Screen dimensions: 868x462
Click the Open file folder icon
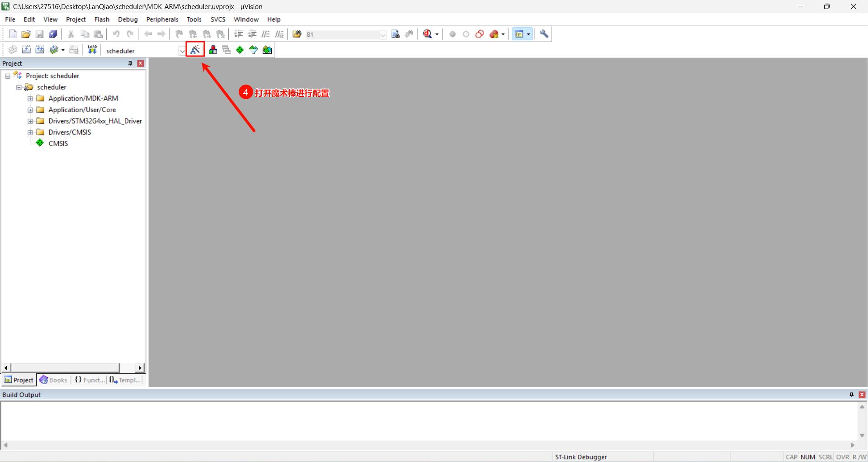click(x=26, y=34)
